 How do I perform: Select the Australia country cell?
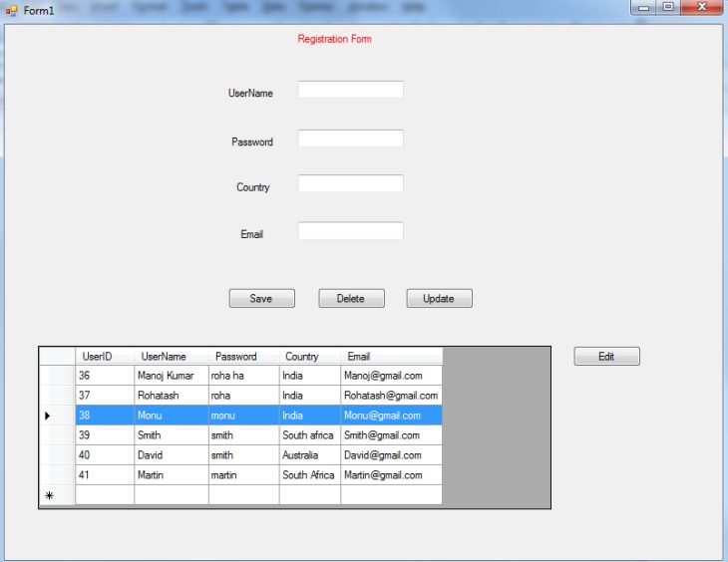tap(310, 455)
